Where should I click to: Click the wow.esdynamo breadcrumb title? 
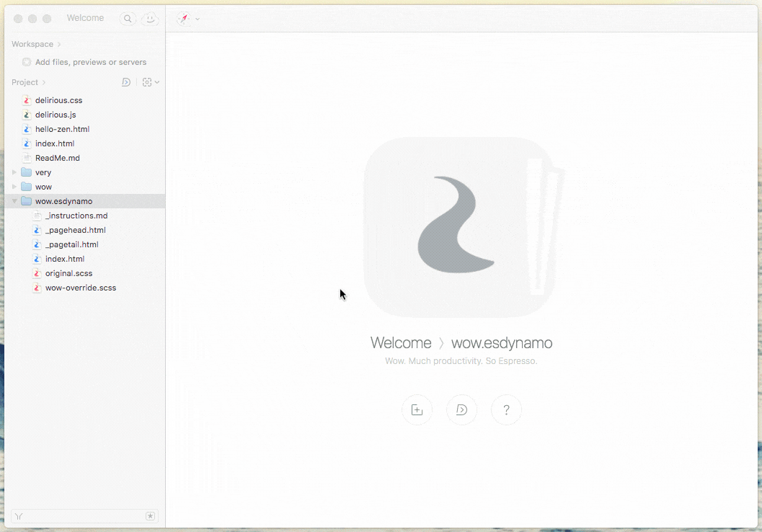coord(502,343)
